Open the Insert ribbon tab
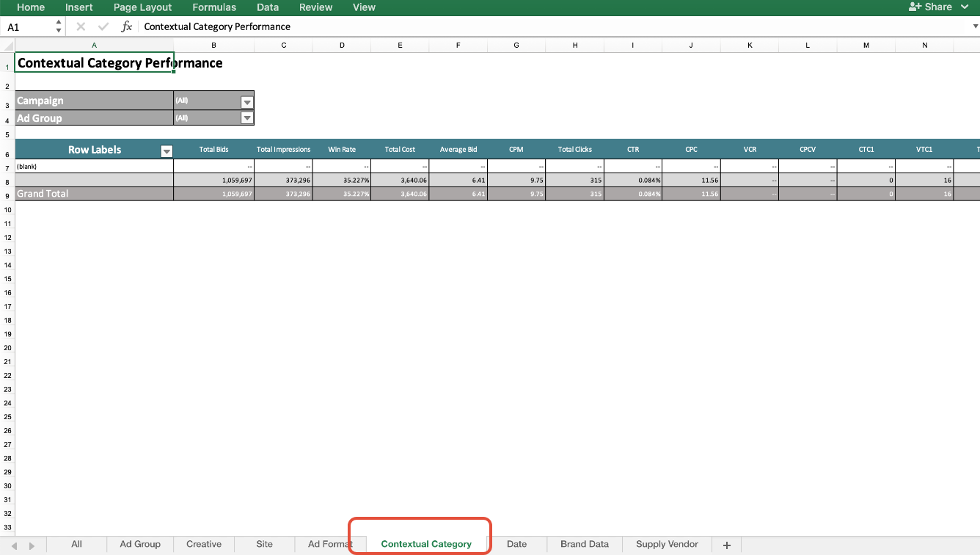This screenshot has width=980, height=555. pos(79,7)
